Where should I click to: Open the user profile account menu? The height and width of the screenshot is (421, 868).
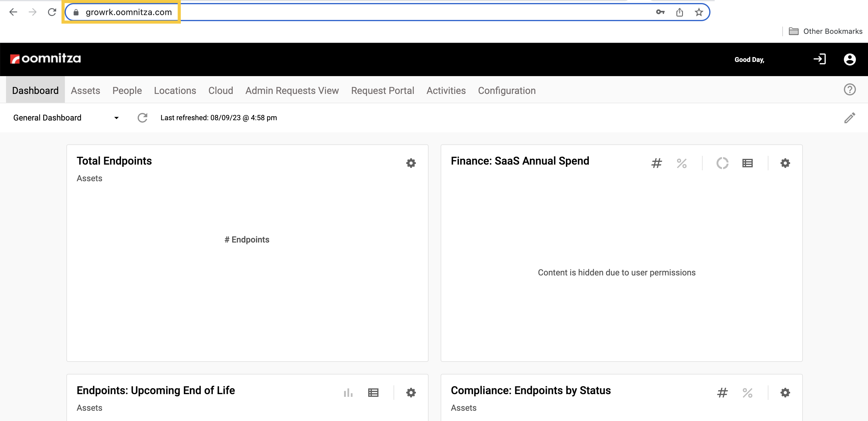pyautogui.click(x=850, y=60)
